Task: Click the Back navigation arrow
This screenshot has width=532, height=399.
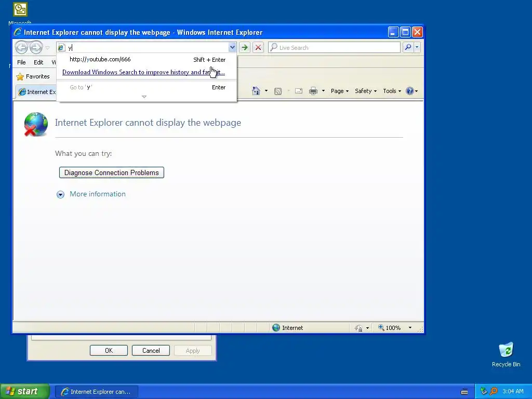Action: pyautogui.click(x=21, y=47)
